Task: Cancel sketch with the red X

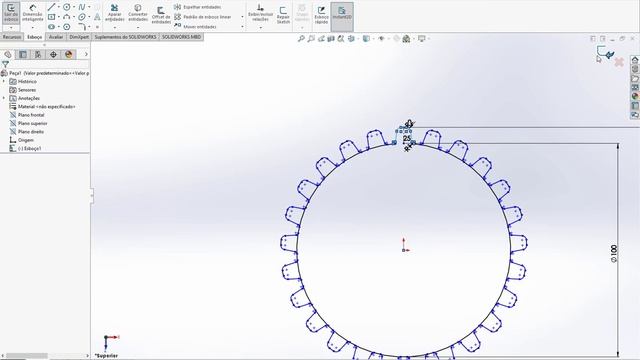Action: coord(619,62)
